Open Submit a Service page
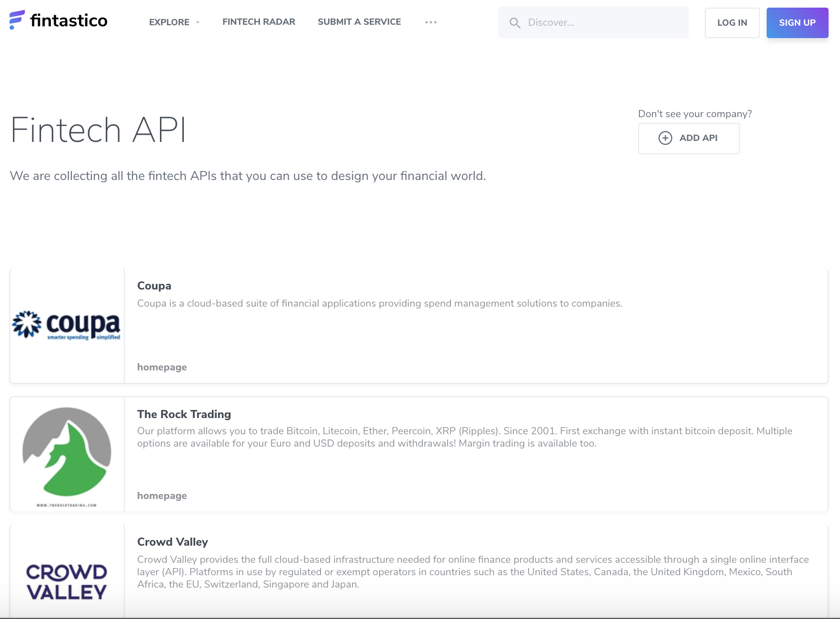The width and height of the screenshot is (840, 619). click(x=359, y=22)
